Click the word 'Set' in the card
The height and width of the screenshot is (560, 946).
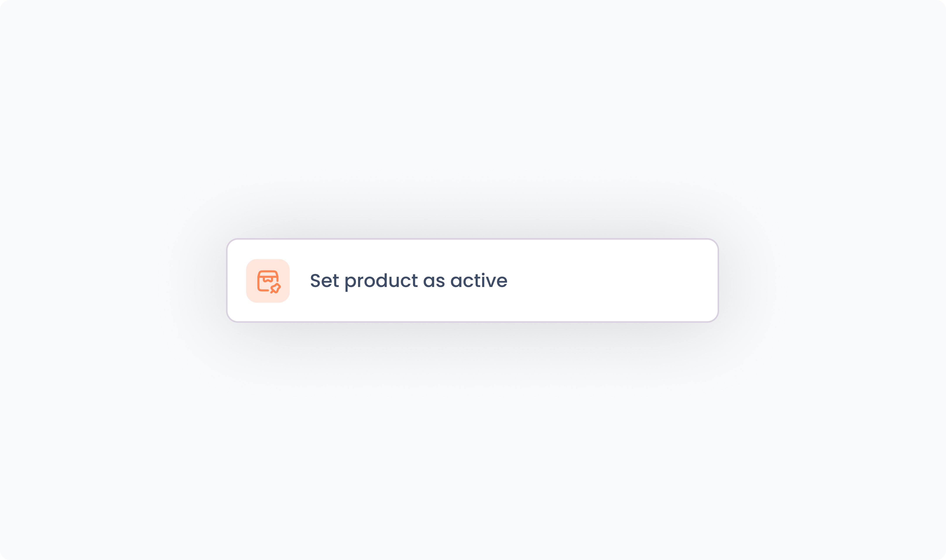[x=324, y=281]
